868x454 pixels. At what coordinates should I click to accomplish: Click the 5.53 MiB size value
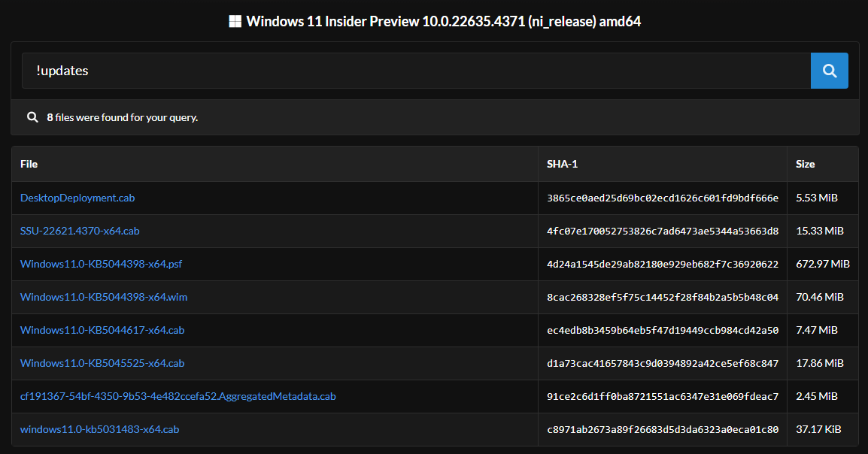pos(817,198)
